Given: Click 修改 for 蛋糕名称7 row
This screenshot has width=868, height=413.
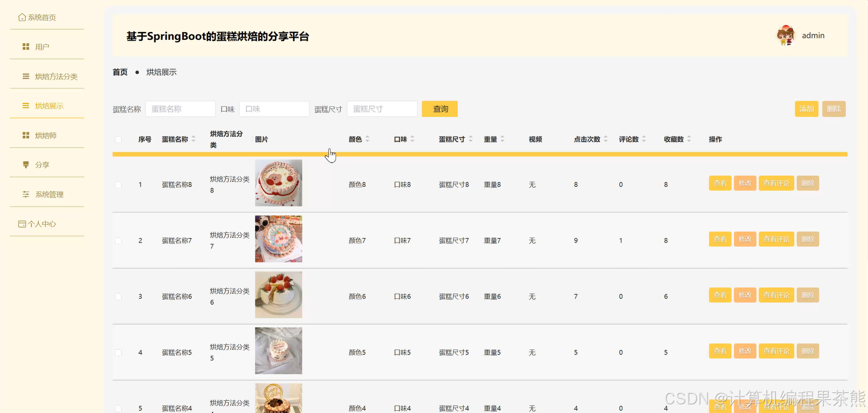Looking at the screenshot, I should [745, 239].
